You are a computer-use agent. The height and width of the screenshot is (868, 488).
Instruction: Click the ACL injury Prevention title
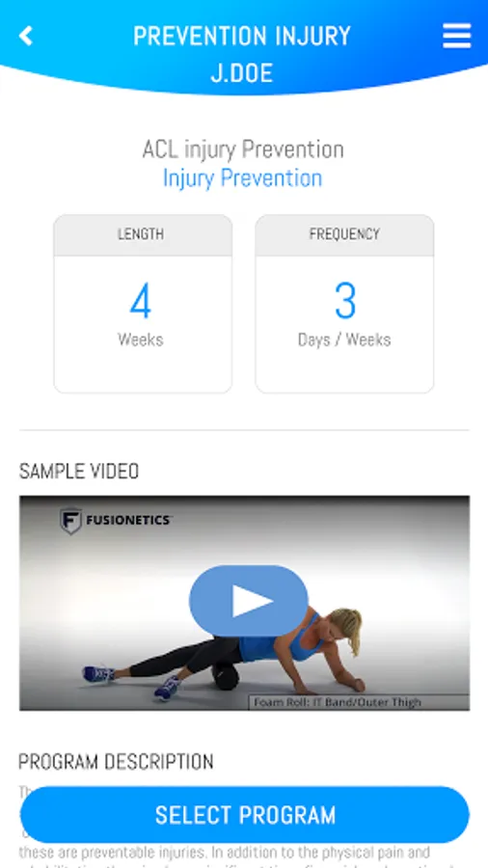tap(243, 149)
